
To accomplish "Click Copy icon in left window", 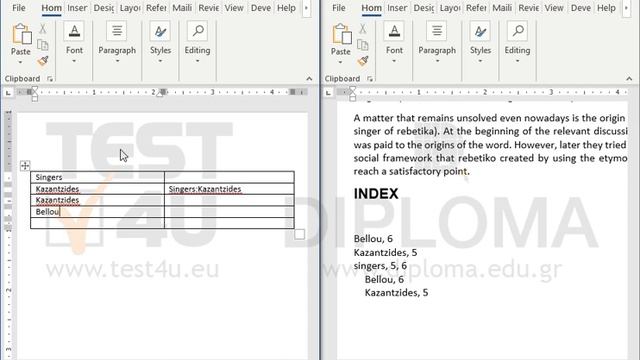I will pyautogui.click(x=42, y=44).
